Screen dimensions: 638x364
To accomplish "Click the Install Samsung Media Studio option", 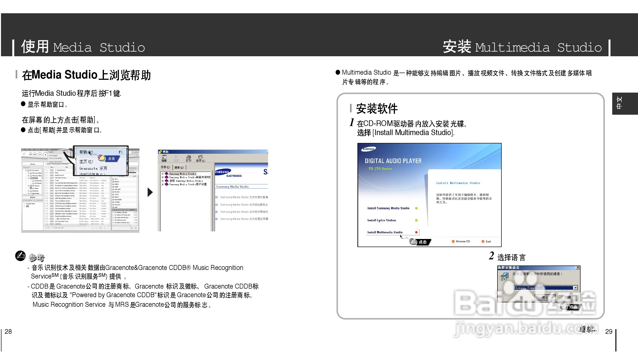I will tap(388, 208).
